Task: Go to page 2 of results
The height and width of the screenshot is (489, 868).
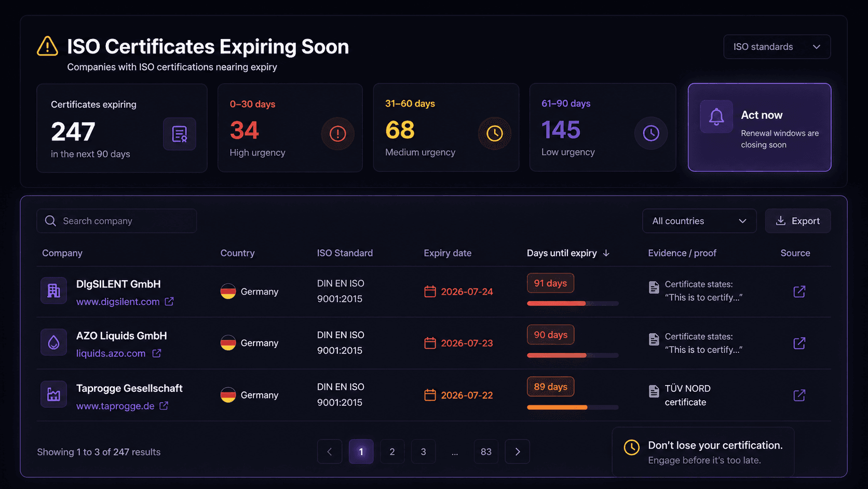Action: pyautogui.click(x=392, y=452)
